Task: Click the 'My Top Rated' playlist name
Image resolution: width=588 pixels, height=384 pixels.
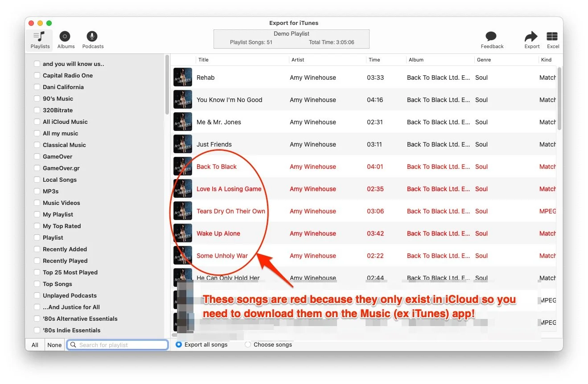Action: pos(62,226)
